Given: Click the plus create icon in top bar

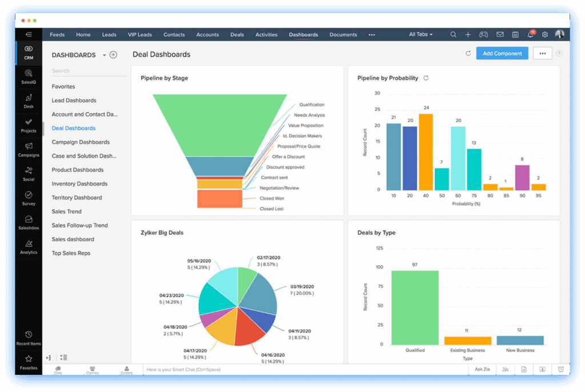Looking at the screenshot, I should (x=468, y=34).
